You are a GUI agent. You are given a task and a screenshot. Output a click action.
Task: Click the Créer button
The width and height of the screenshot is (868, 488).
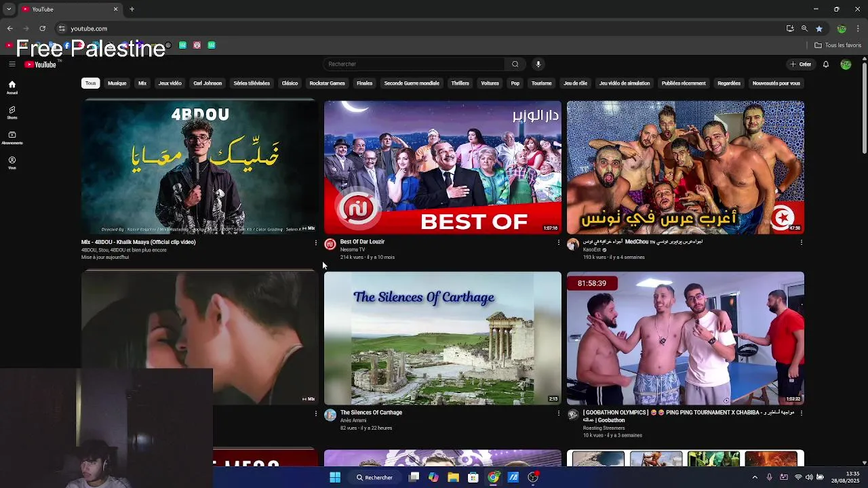coord(801,64)
